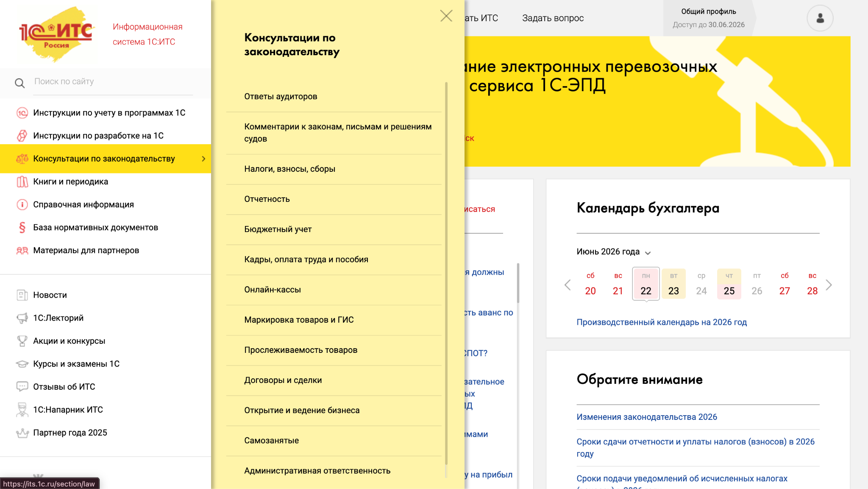Select Tuesday 23 in the calendar

pos(673,284)
